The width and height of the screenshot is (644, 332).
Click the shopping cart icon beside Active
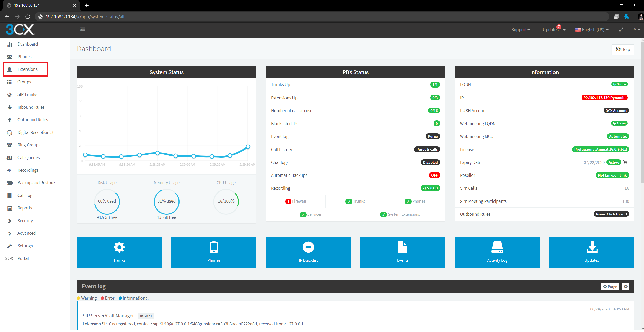pyautogui.click(x=625, y=162)
